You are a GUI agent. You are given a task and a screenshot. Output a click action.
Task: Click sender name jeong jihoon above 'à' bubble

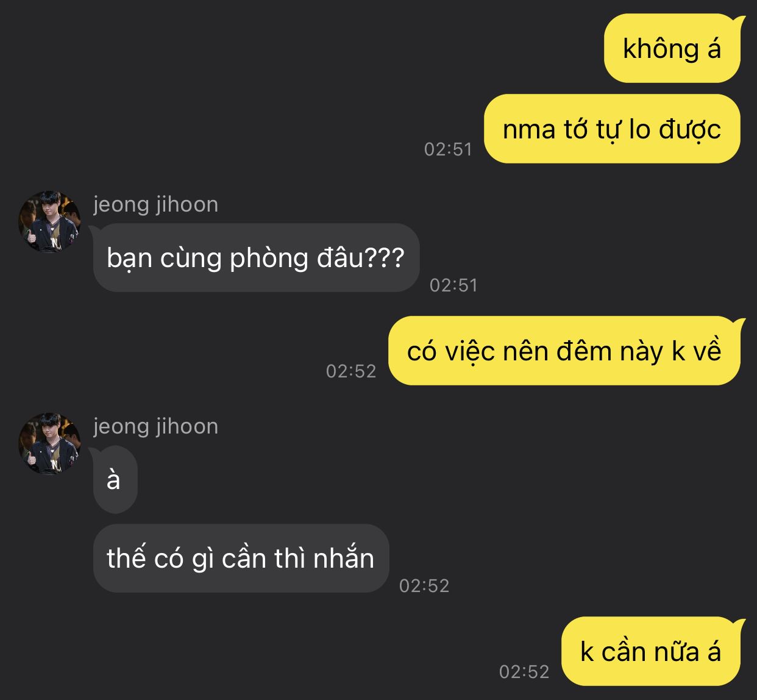tap(156, 426)
